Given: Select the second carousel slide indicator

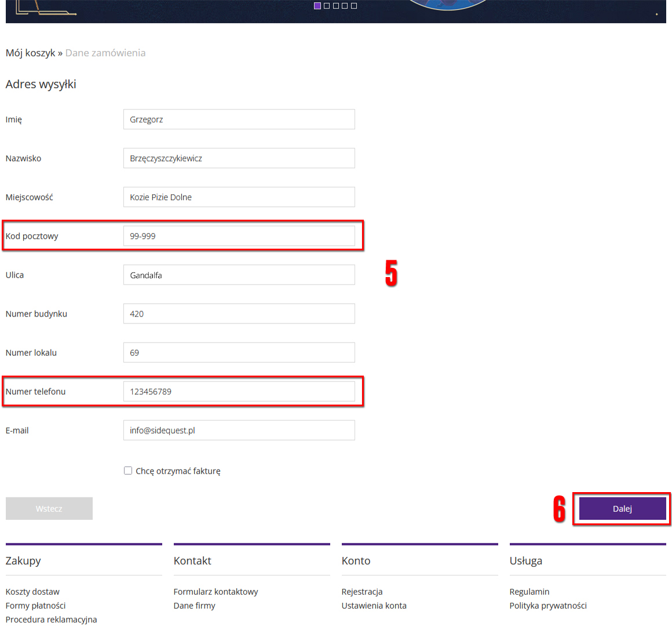Looking at the screenshot, I should 327,6.
